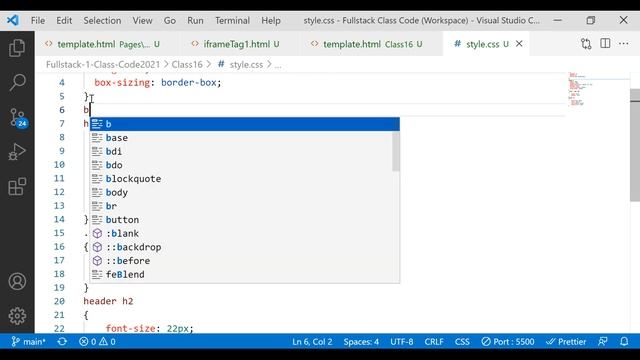
Task: Select 'br' suggestion
Action: (x=244, y=206)
